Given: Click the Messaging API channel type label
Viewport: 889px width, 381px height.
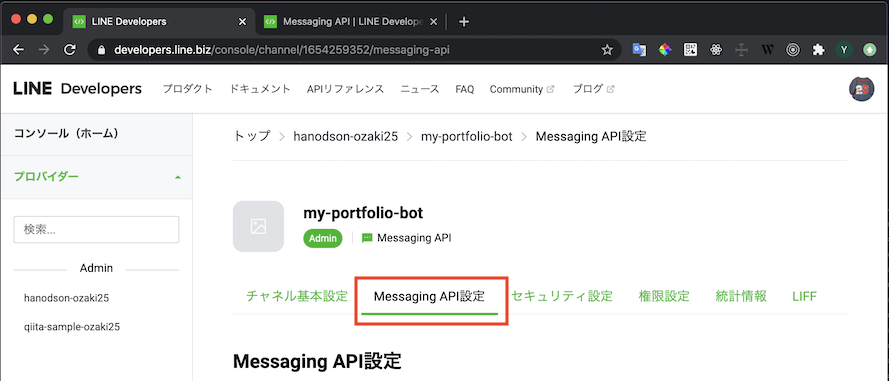Looking at the screenshot, I should [407, 238].
